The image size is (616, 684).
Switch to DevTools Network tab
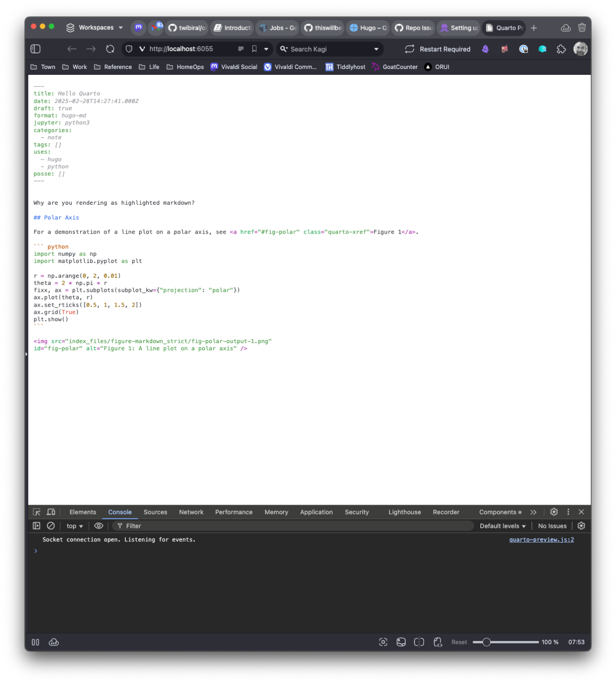(191, 512)
